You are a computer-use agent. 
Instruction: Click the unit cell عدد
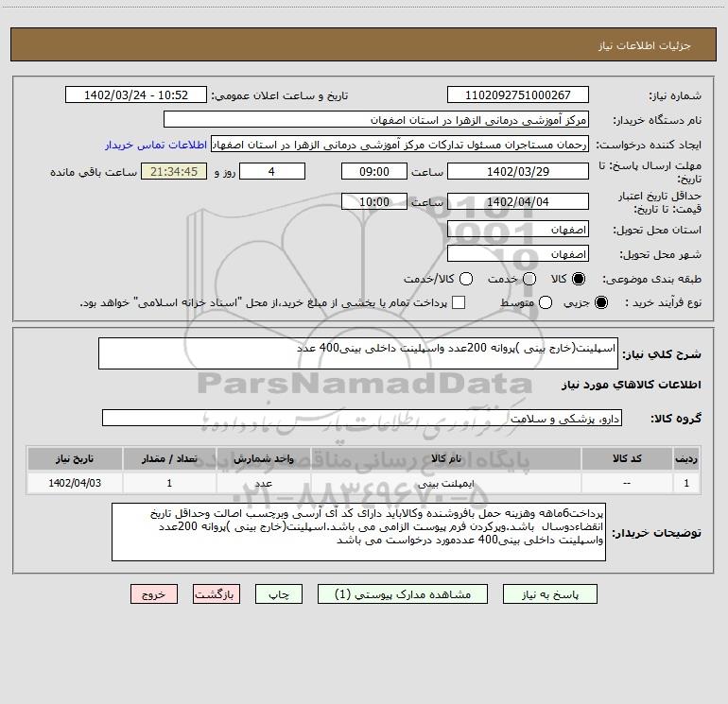263,483
